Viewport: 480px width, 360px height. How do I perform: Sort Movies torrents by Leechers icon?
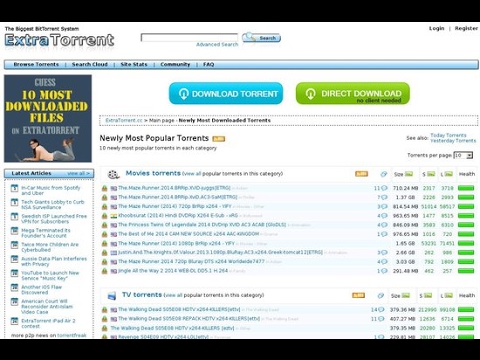click(x=448, y=174)
